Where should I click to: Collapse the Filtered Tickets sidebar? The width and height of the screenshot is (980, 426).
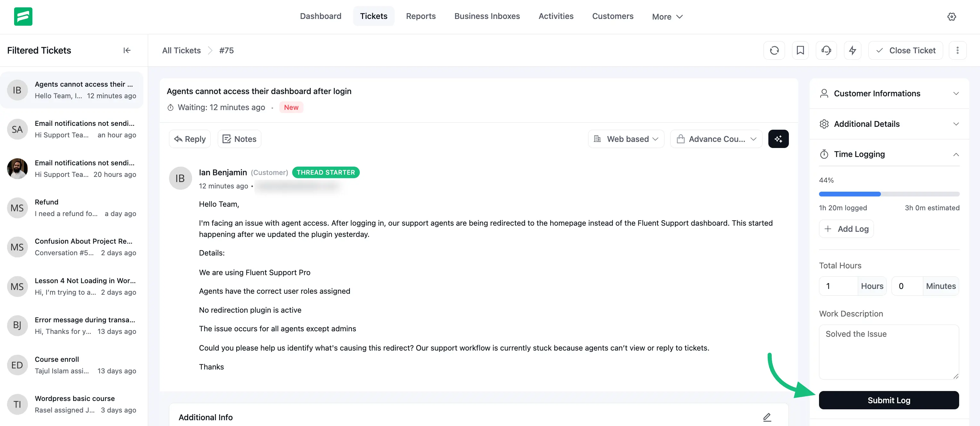[x=127, y=50]
